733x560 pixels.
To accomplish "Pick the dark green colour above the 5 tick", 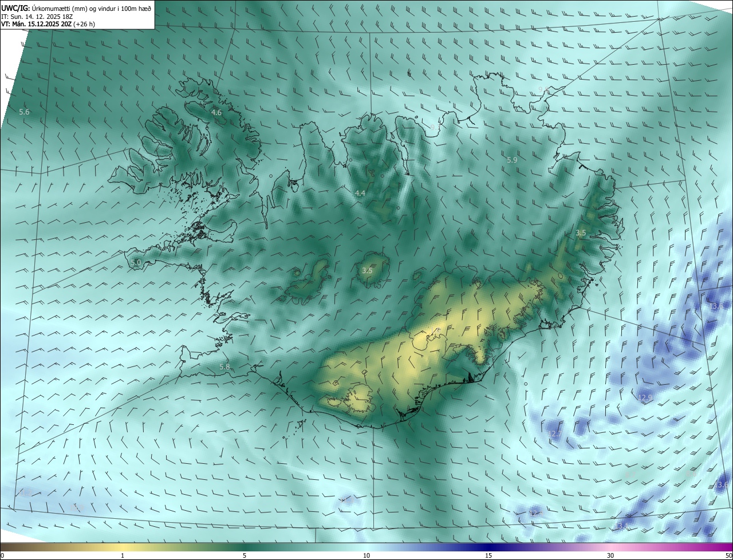I will (x=245, y=547).
